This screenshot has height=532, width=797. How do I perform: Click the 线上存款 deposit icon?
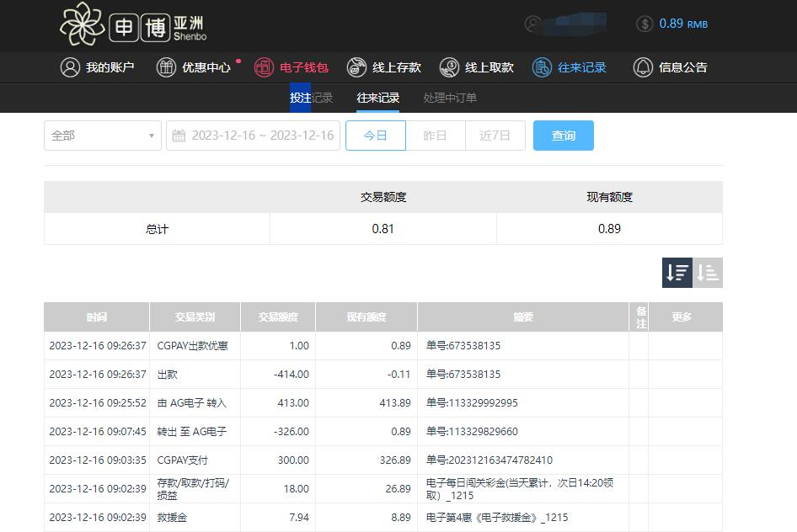[x=357, y=67]
